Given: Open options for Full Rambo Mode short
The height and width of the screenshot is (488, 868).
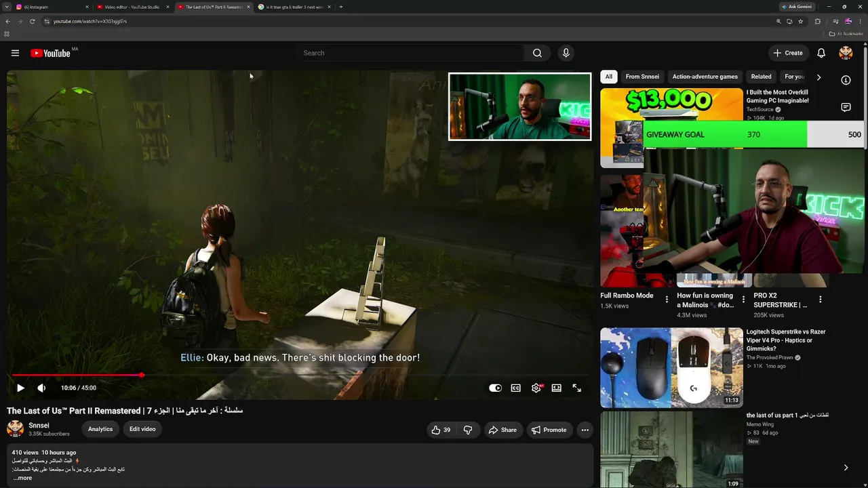Looking at the screenshot, I should coord(667,300).
